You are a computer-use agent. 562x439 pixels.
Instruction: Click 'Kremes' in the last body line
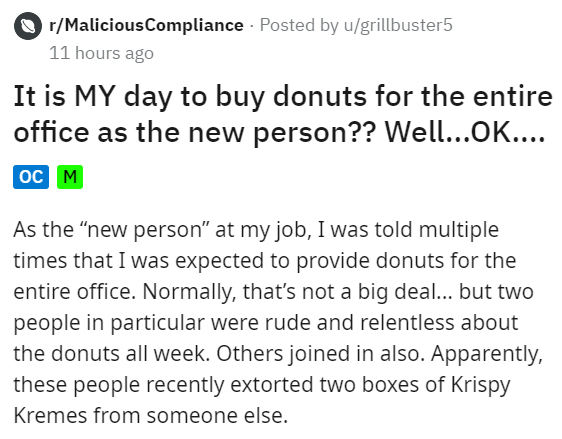pos(50,416)
